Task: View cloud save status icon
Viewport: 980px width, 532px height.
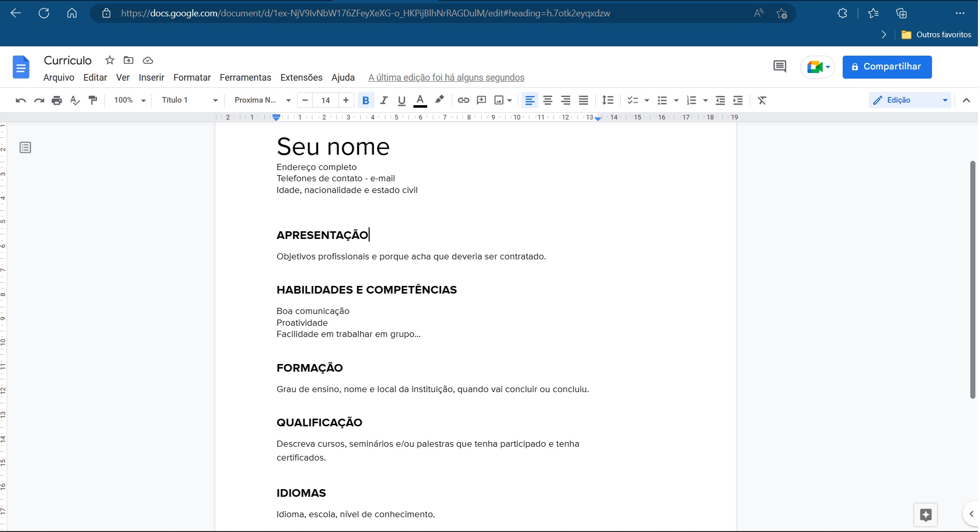Action: click(148, 60)
